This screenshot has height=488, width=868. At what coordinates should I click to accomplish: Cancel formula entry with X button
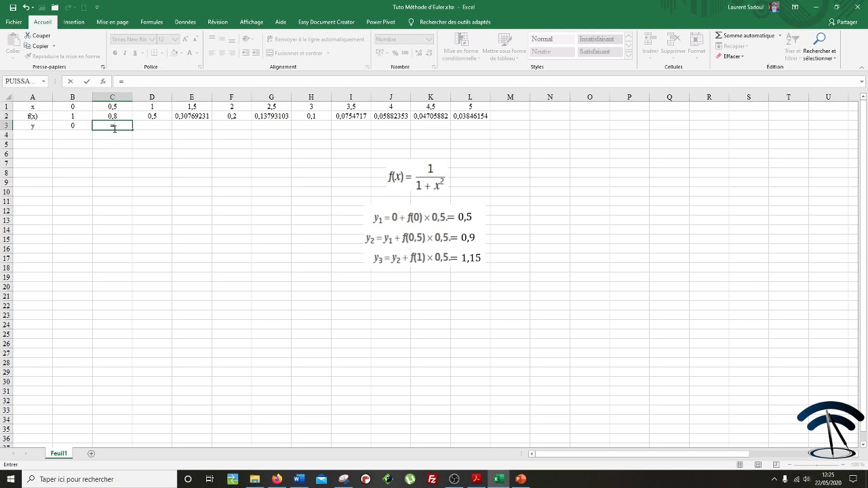(70, 81)
